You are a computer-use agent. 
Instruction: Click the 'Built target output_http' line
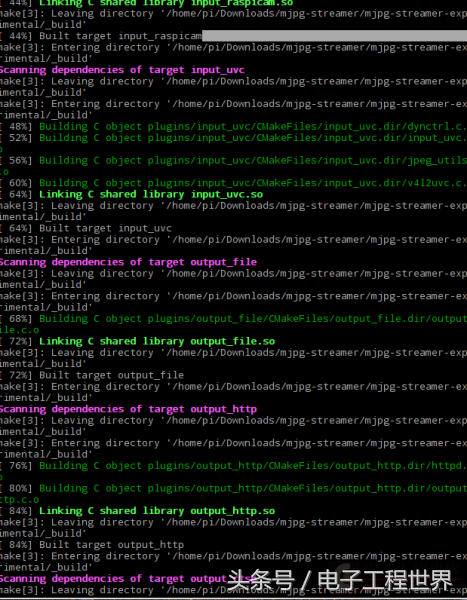click(x=92, y=545)
